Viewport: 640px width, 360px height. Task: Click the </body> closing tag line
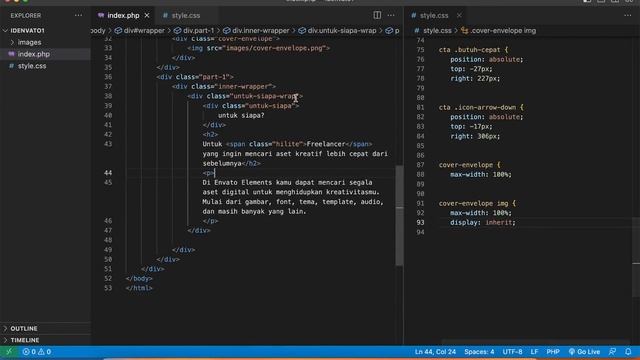pyautogui.click(x=139, y=278)
